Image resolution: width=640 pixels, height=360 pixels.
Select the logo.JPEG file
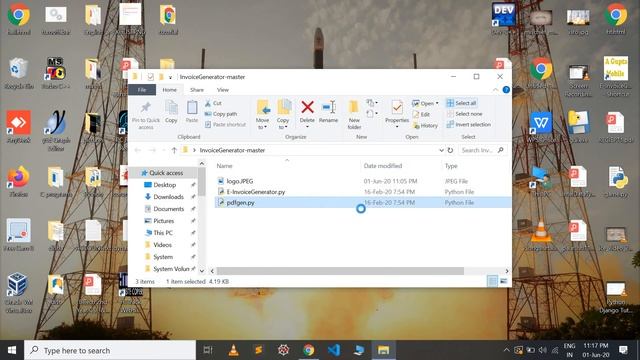(x=240, y=181)
